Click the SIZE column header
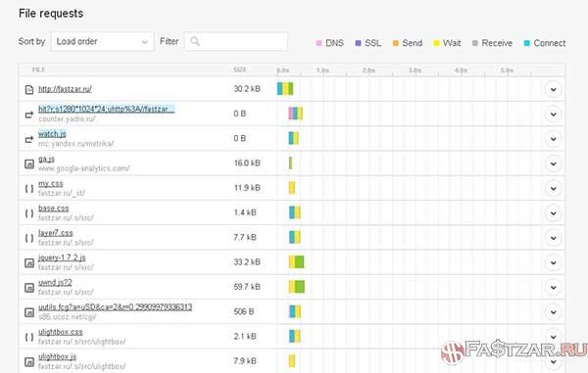The height and width of the screenshot is (373, 588). pos(240,70)
